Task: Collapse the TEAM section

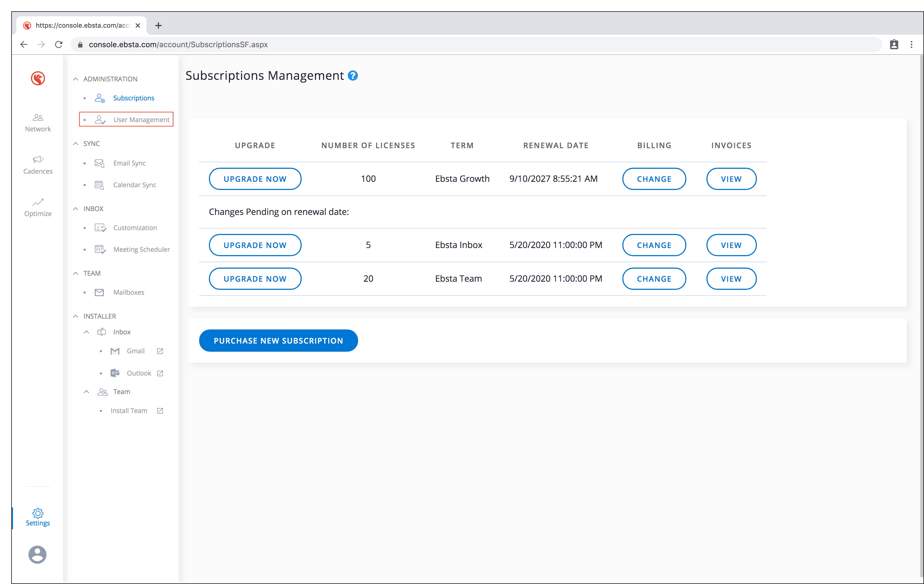Action: [76, 273]
